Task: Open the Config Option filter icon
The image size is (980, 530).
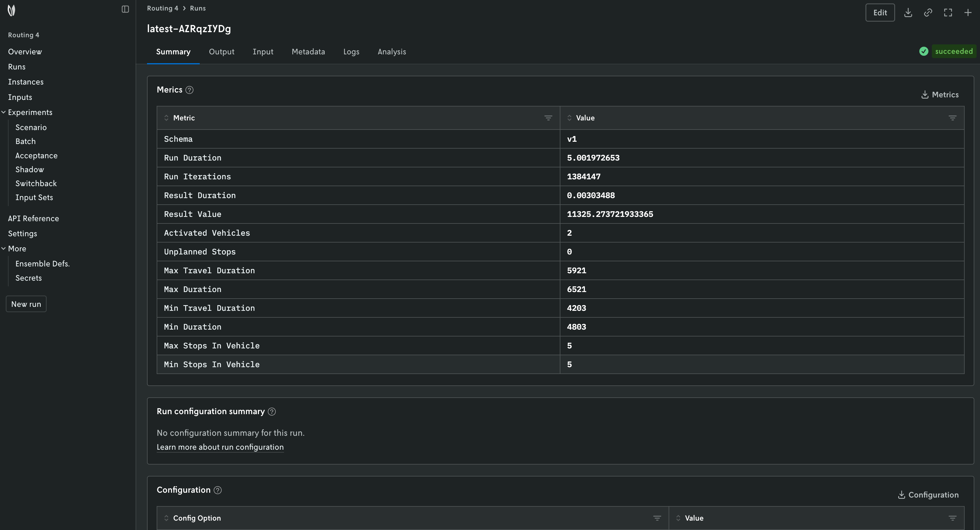Action: click(657, 518)
